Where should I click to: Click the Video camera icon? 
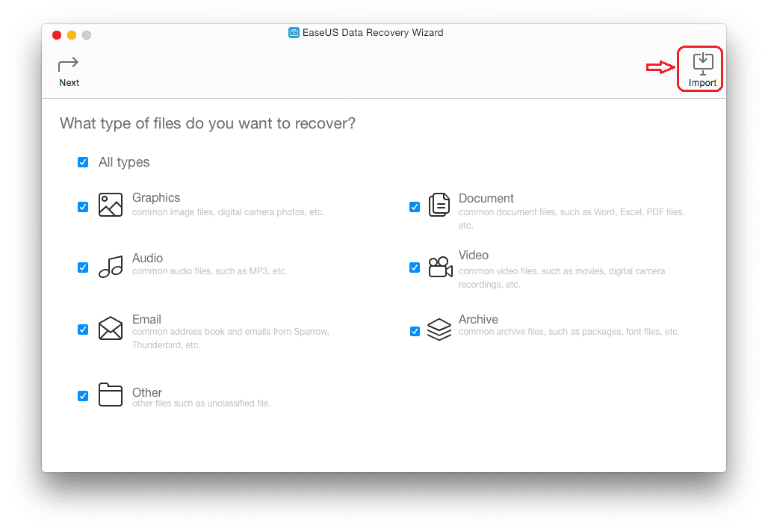click(440, 267)
